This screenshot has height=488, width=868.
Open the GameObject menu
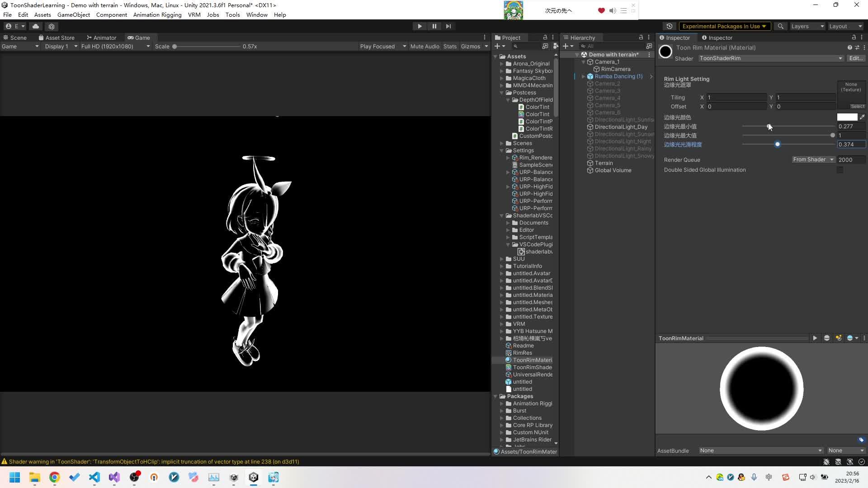[x=73, y=14]
